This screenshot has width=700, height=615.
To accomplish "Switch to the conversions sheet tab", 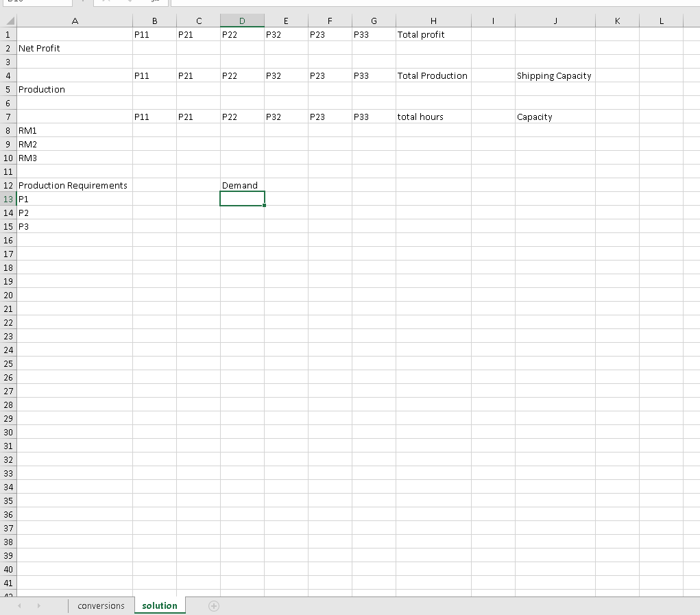I will pos(101,605).
